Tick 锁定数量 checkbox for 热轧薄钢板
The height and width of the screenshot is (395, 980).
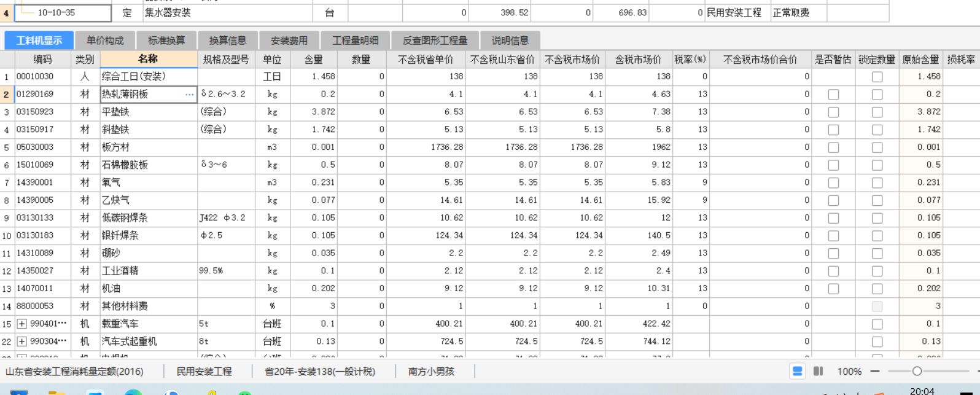pos(877,95)
